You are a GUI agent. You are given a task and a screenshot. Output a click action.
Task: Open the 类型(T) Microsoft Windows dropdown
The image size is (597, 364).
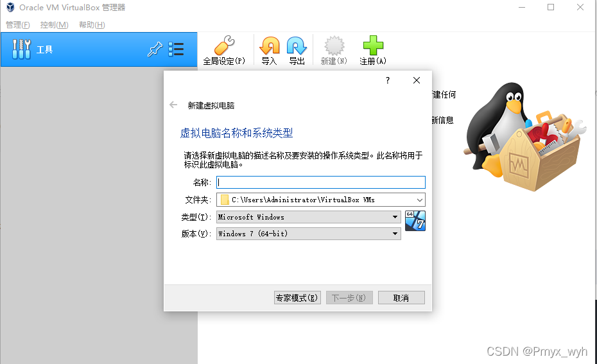coord(308,217)
